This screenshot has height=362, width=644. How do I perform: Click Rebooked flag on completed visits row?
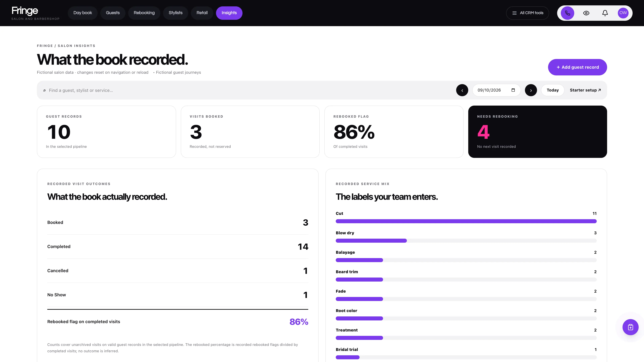(178, 322)
